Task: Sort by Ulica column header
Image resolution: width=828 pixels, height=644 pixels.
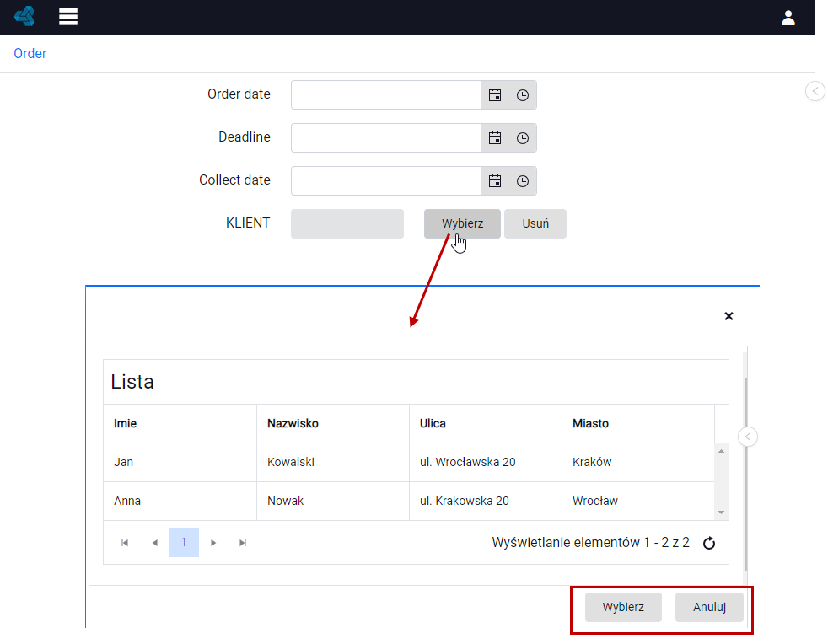Action: [x=486, y=423]
